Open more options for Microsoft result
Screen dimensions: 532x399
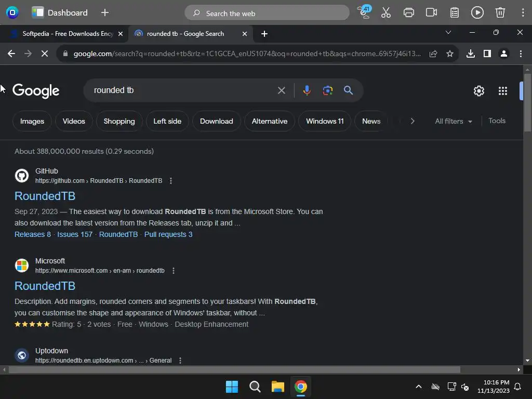[x=174, y=271]
